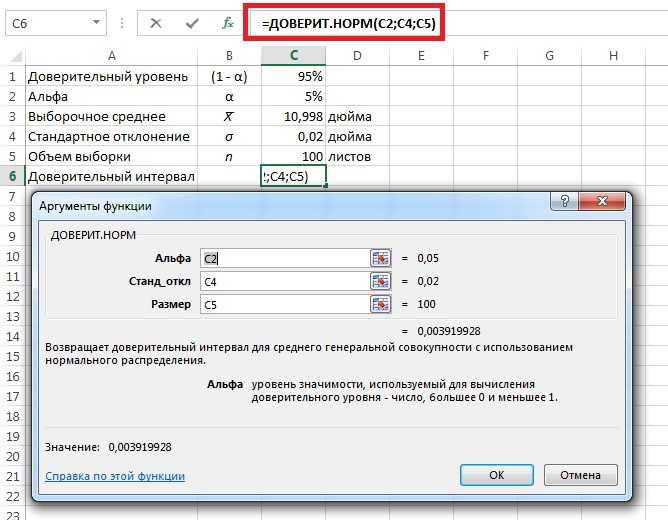Select column C header
668x520 pixels.
click(x=294, y=56)
